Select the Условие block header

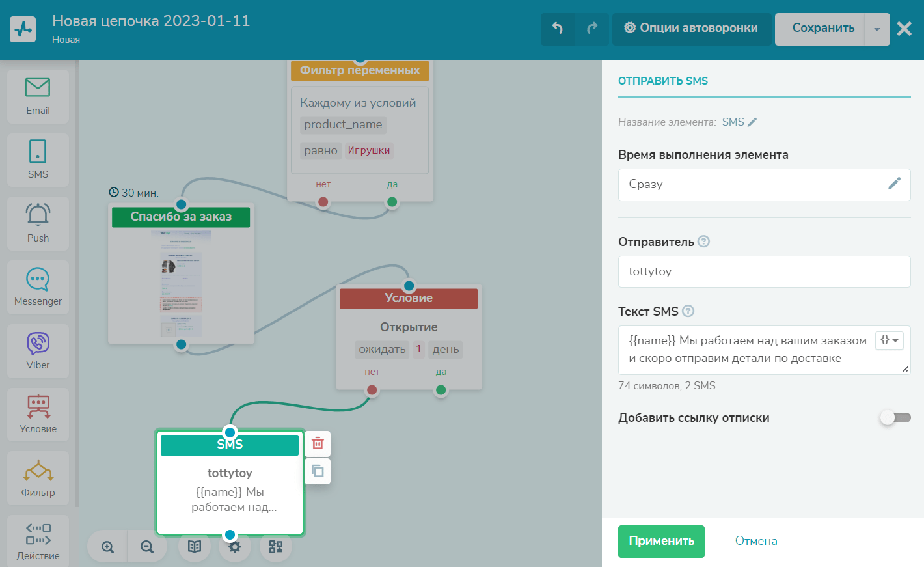point(409,298)
